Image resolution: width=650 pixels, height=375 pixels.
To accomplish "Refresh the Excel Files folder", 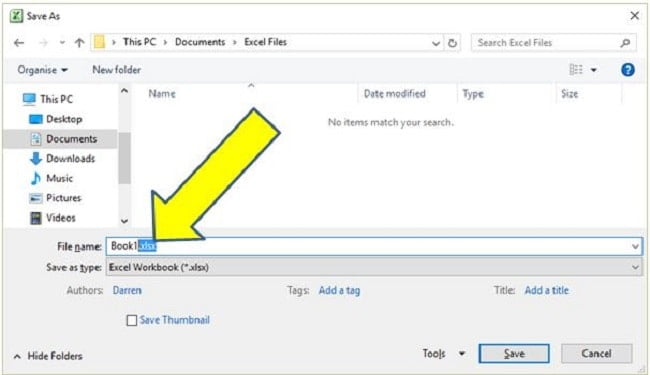I will pyautogui.click(x=452, y=43).
